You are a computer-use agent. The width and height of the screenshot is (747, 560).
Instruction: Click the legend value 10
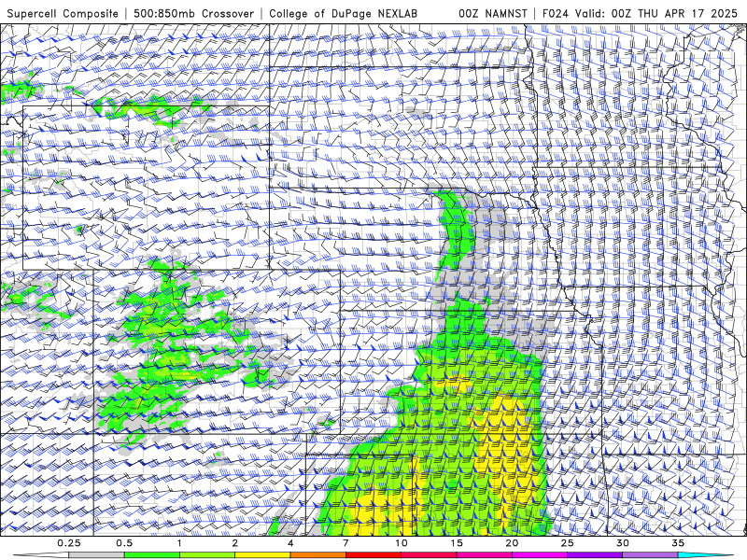(x=402, y=543)
